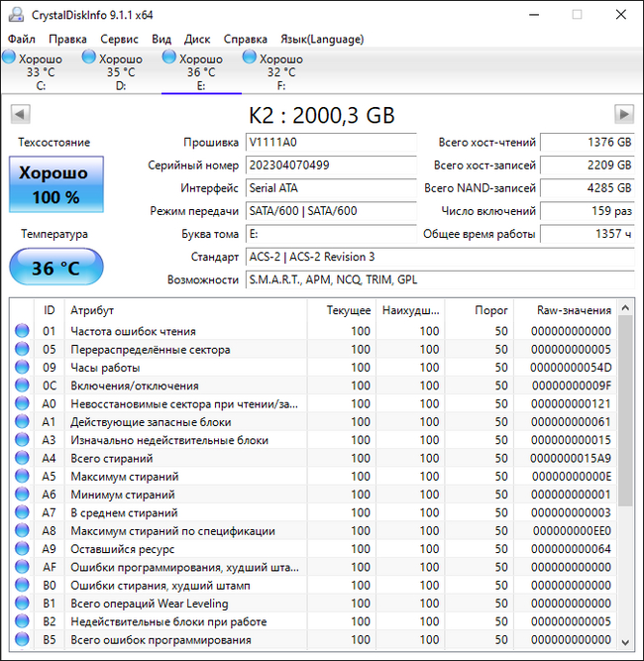Click status orb for attribute 01 row
Image resolution: width=644 pixels, height=661 pixels.
[22, 332]
